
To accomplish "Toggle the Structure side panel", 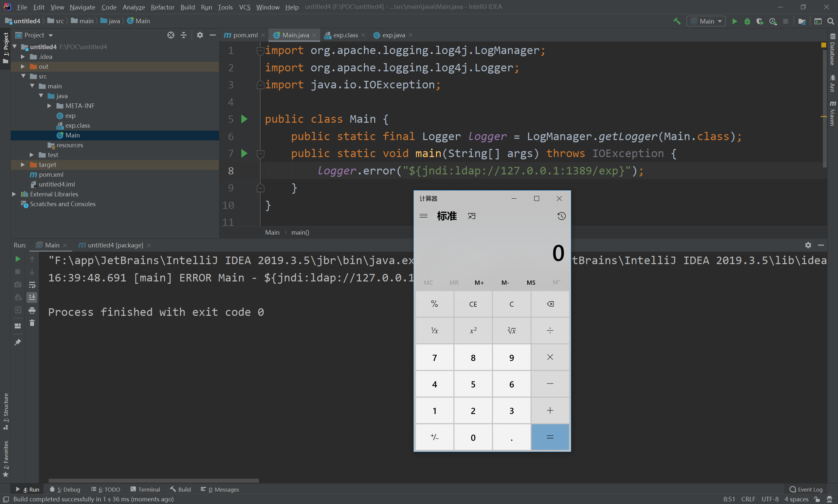I will tap(6, 411).
